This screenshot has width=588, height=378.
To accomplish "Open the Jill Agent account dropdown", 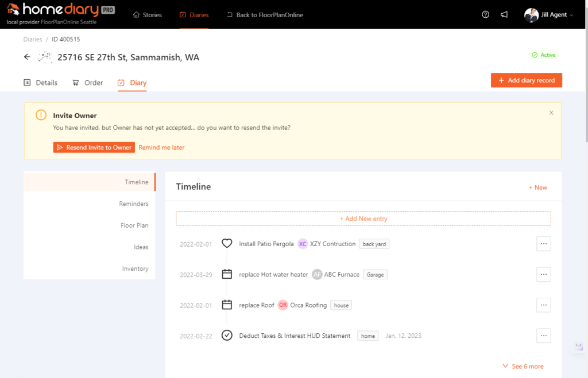I will (x=548, y=15).
